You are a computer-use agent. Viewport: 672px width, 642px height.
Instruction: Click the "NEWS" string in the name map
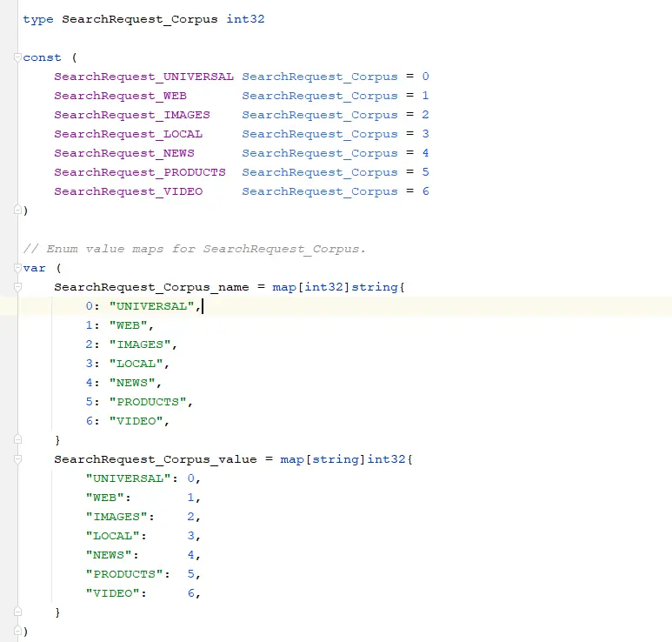click(132, 383)
